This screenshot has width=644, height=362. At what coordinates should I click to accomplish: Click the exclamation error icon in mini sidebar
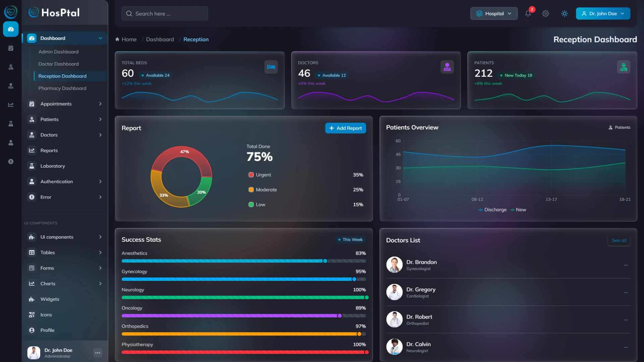coord(11,162)
